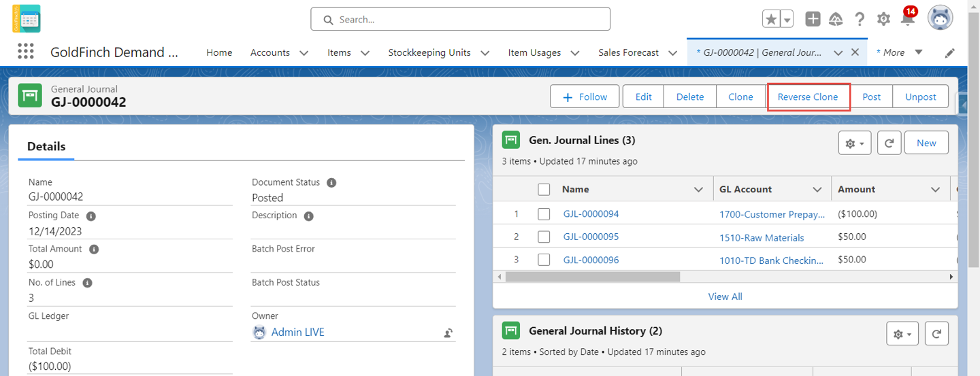Show info tooltip for No. of Lines

click(x=87, y=283)
